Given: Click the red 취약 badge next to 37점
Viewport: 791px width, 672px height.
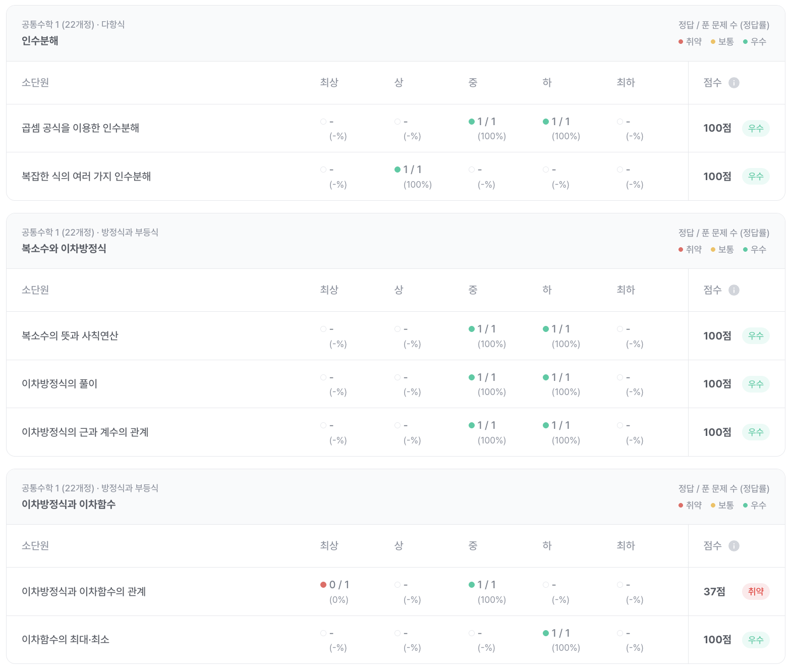Looking at the screenshot, I should (x=755, y=591).
